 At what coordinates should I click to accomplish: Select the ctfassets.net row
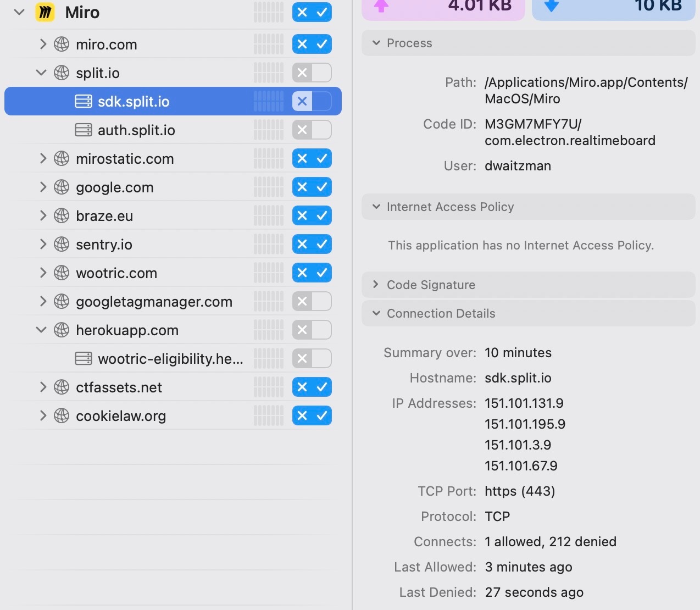pyautogui.click(x=173, y=387)
